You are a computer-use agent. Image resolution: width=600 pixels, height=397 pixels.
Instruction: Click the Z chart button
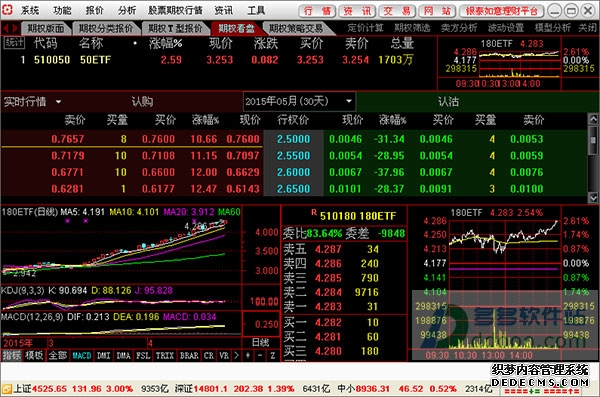click(x=272, y=356)
